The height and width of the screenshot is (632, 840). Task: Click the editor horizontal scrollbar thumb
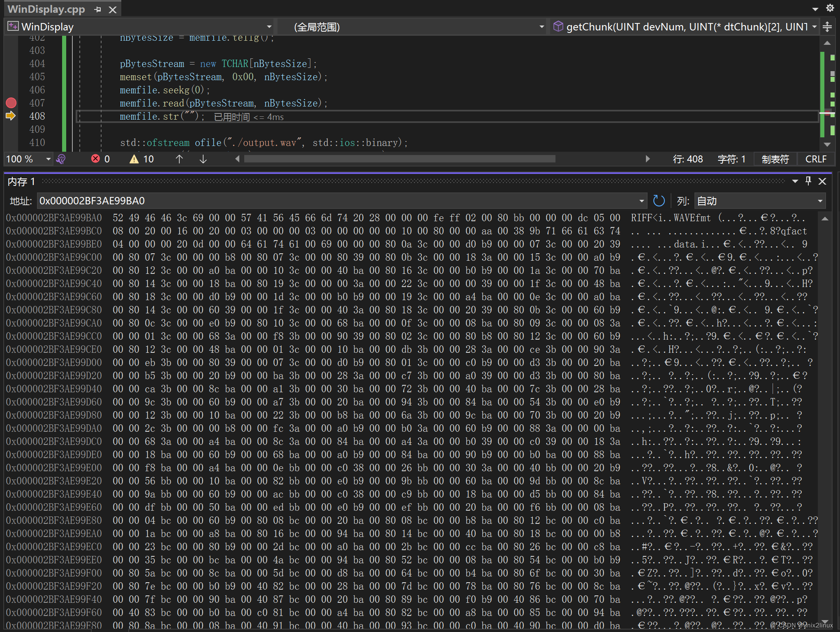pyautogui.click(x=400, y=159)
